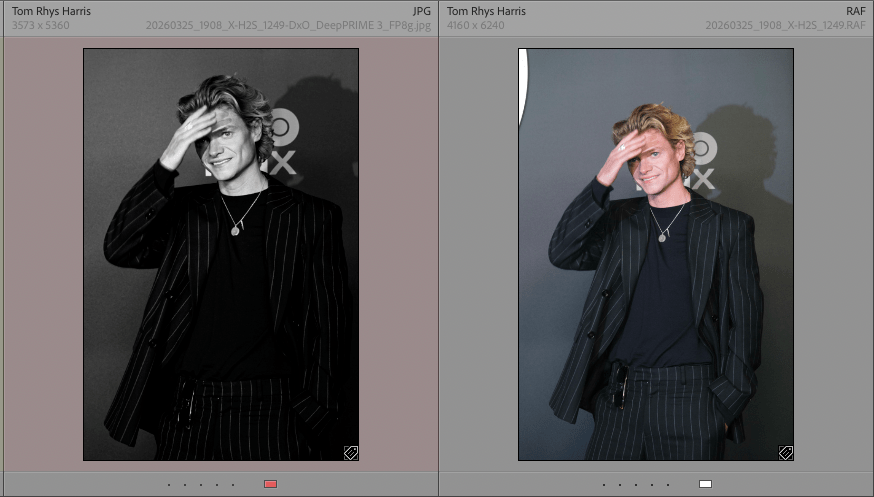
Task: Set three-star rating on the JPG photo
Action: pos(201,485)
